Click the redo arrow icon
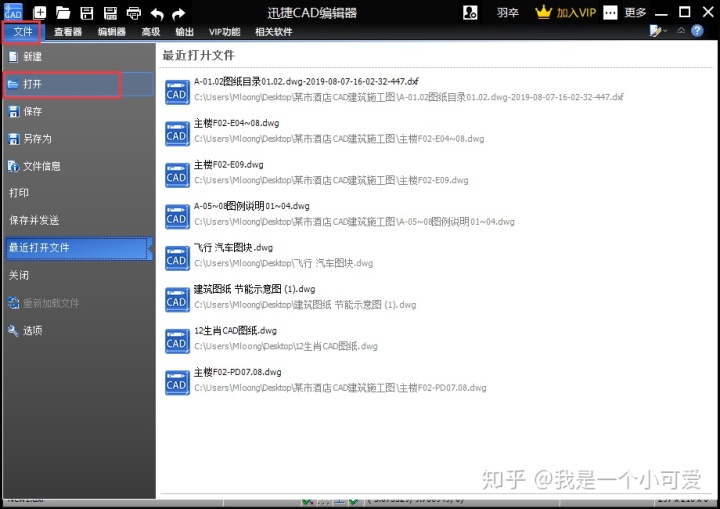This screenshot has height=509, width=720. click(179, 14)
